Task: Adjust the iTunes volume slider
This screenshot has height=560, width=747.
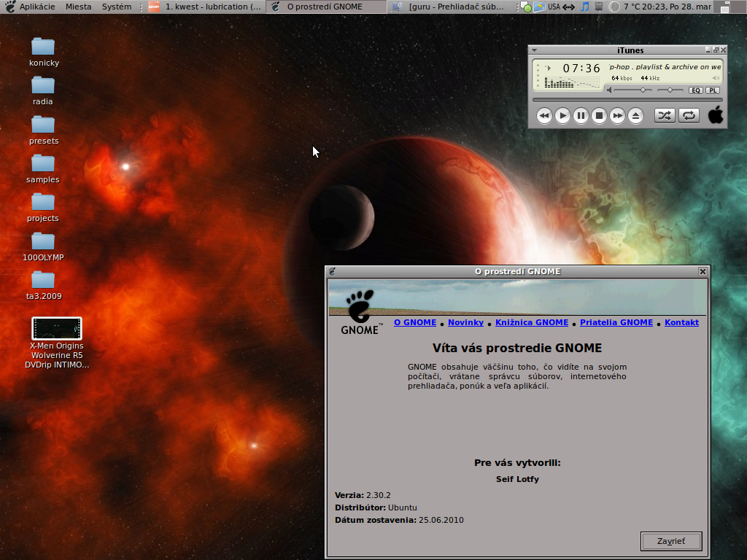Action: tap(632, 90)
